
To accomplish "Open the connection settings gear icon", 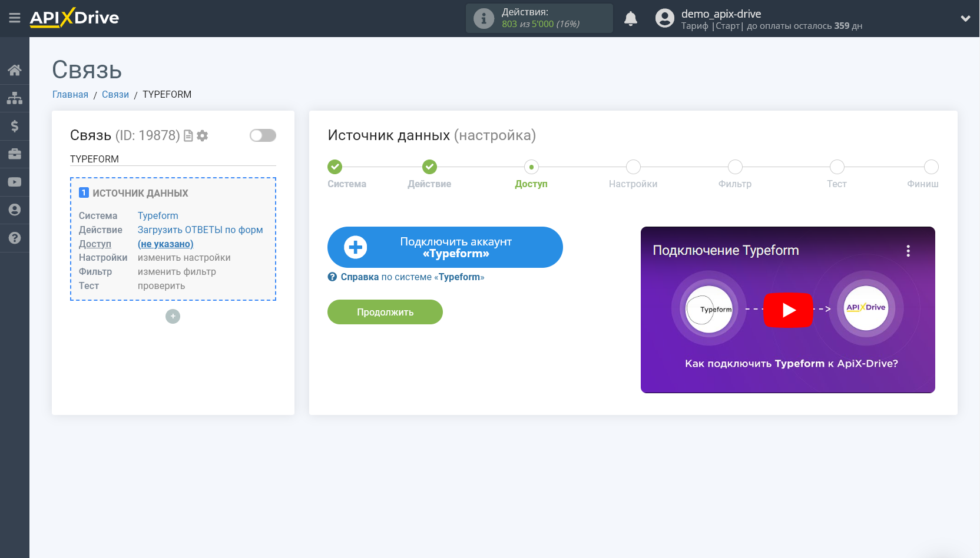I will (203, 136).
